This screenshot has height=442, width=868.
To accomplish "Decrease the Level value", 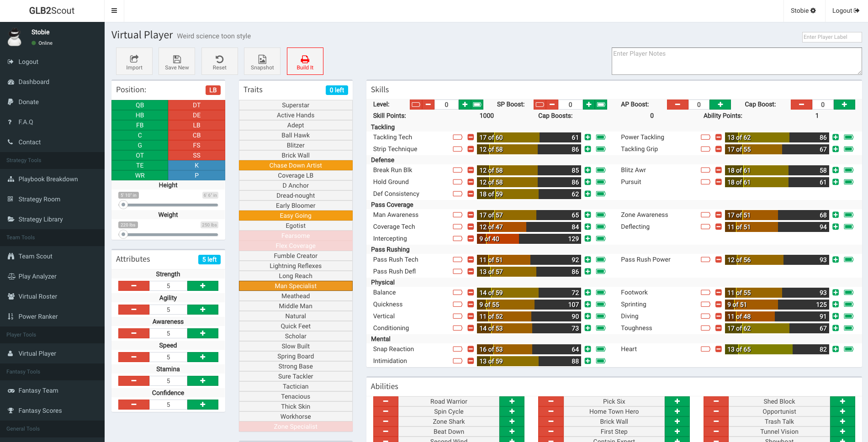I will click(x=428, y=105).
